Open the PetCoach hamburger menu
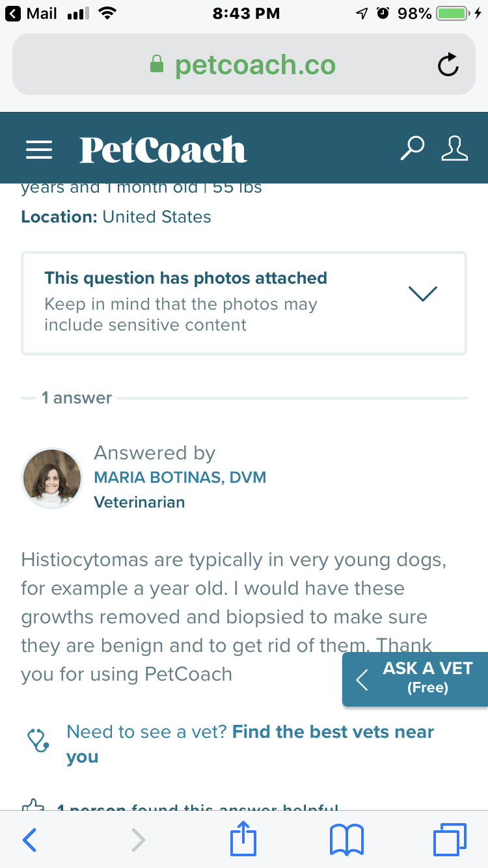488x868 pixels. [x=38, y=149]
